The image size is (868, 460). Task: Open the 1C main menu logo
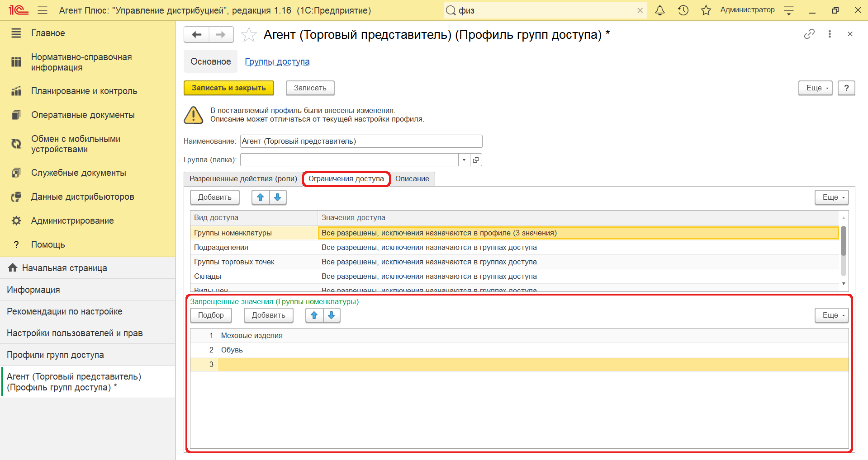pyautogui.click(x=19, y=10)
